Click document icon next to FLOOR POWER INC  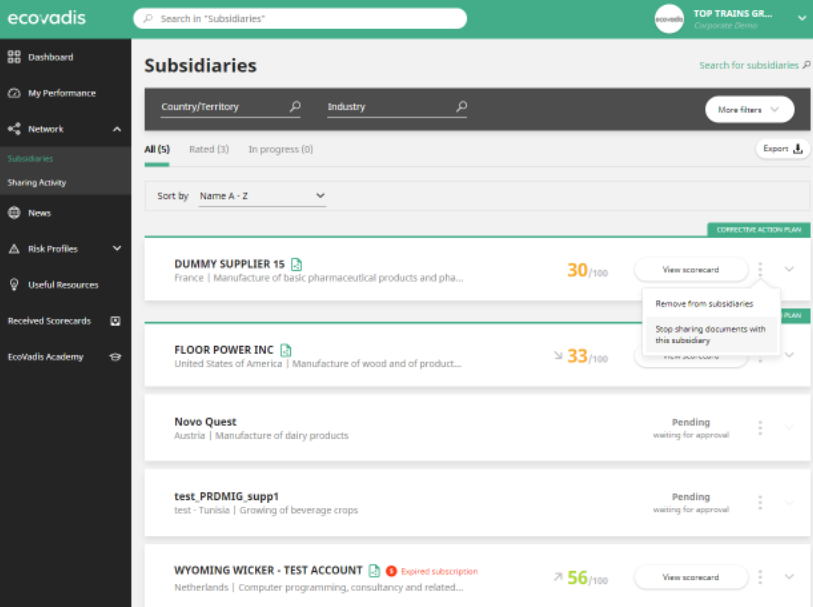pyautogui.click(x=286, y=350)
